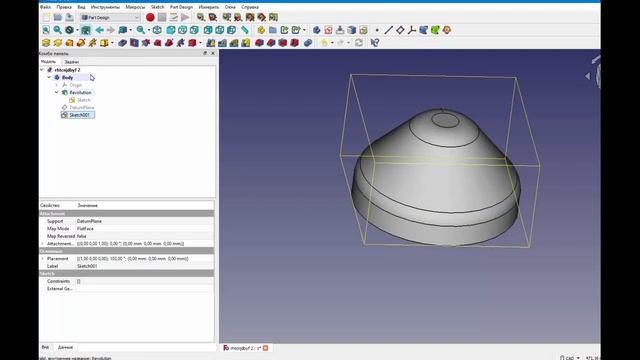
Task: Click the Create body icon
Action: 317,30
